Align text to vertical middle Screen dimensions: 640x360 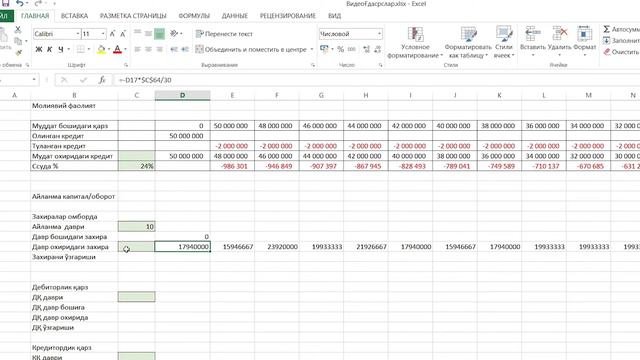[x=149, y=33]
